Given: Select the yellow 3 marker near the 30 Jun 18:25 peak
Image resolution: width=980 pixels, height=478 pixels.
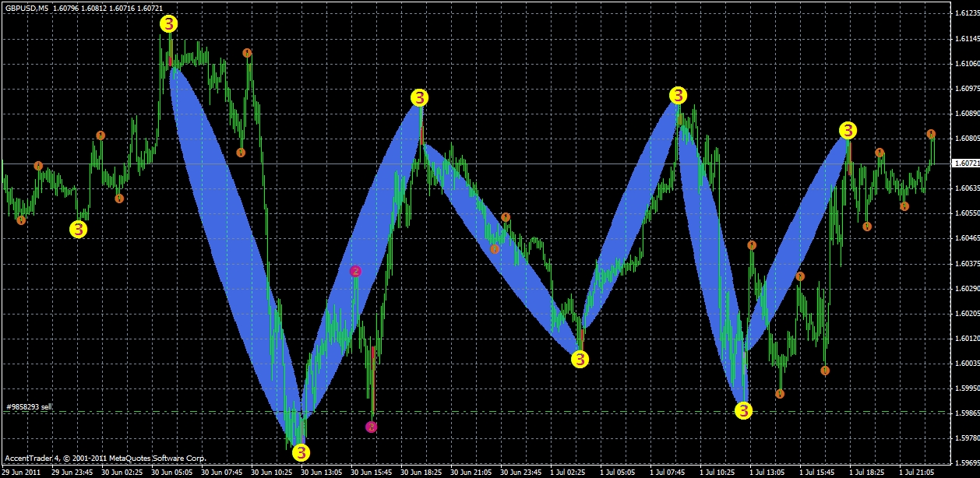Looking at the screenshot, I should pyautogui.click(x=420, y=99).
